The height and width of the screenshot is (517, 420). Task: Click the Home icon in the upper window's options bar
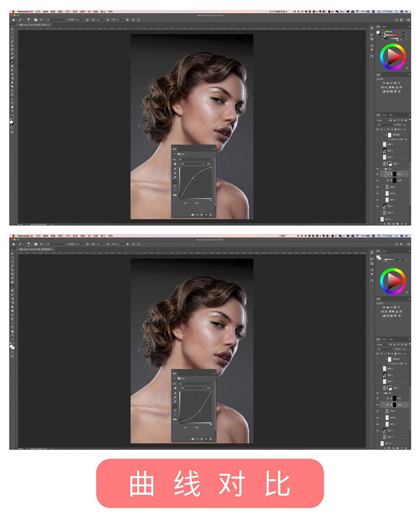[x=13, y=20]
